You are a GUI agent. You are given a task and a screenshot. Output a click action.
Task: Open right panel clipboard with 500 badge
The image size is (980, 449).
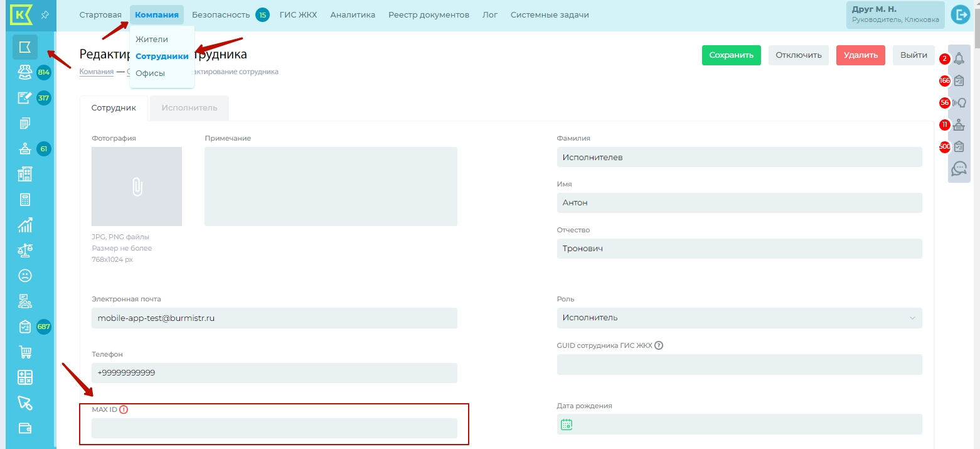coord(959,147)
